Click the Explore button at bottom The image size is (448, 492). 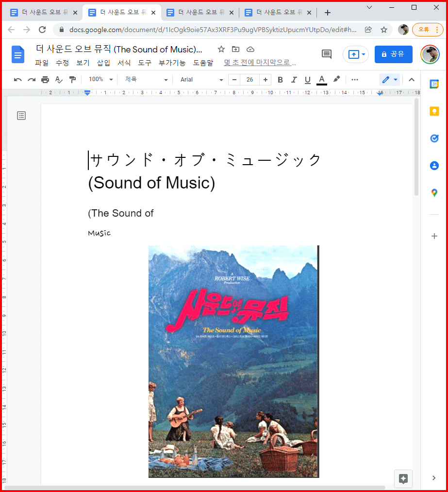coord(403,478)
